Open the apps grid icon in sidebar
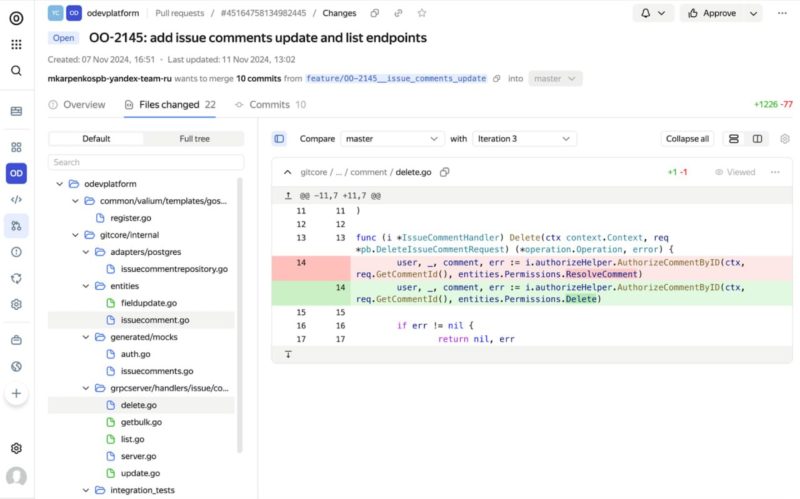 pos(16,44)
